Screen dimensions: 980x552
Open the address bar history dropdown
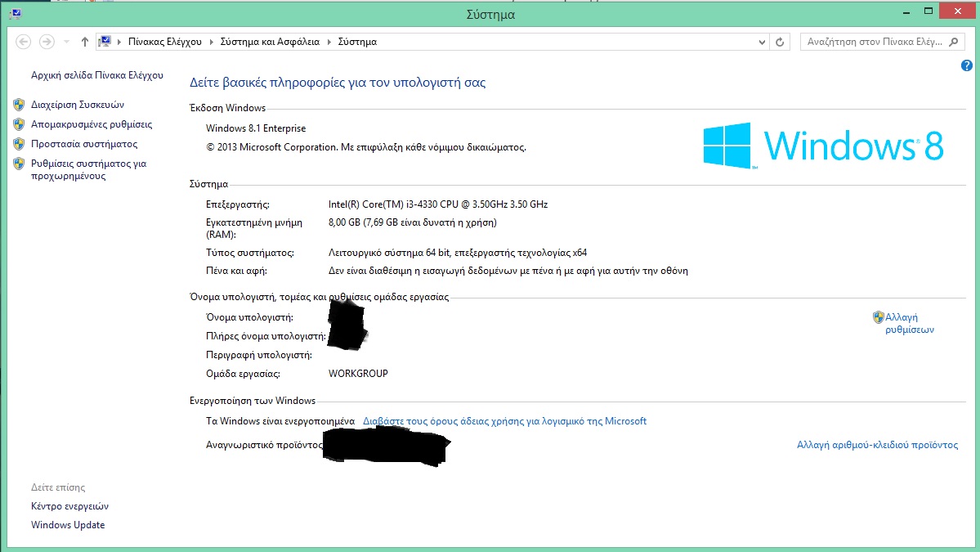[762, 42]
